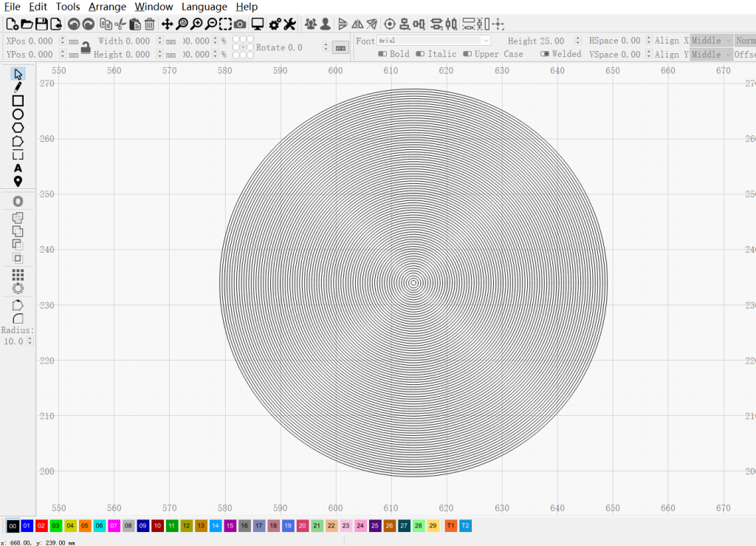Open the Language menu

[204, 7]
